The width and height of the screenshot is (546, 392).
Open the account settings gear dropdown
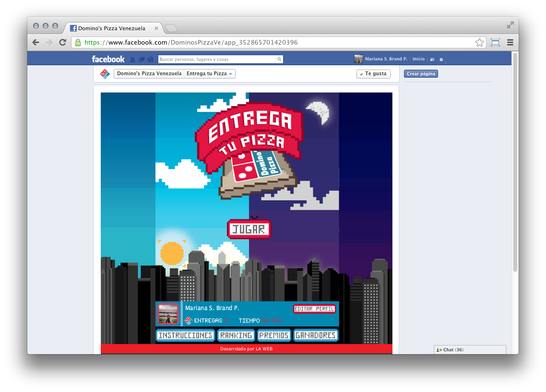(441, 59)
